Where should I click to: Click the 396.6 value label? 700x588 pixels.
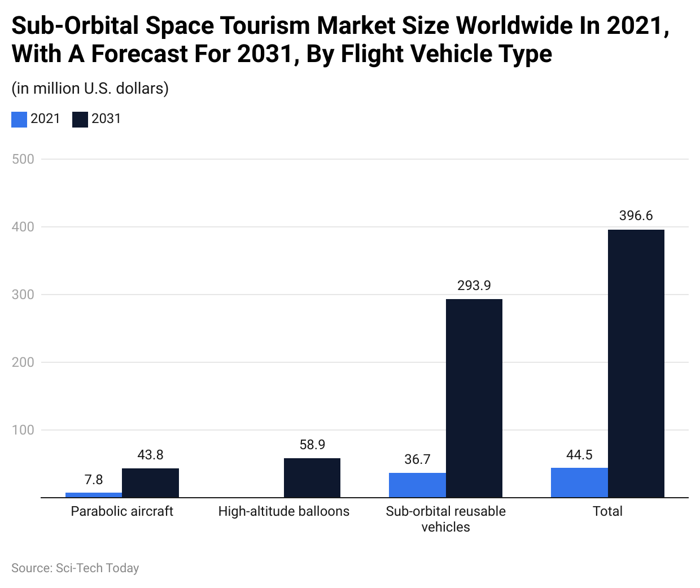click(x=636, y=216)
